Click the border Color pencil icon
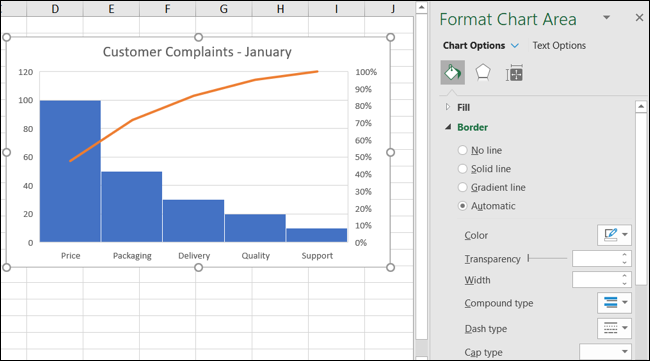Image resolution: width=650 pixels, height=361 pixels. point(611,235)
